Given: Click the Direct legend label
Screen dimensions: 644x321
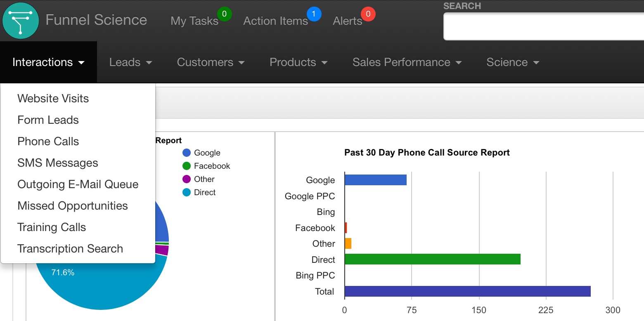Looking at the screenshot, I should pyautogui.click(x=205, y=192).
